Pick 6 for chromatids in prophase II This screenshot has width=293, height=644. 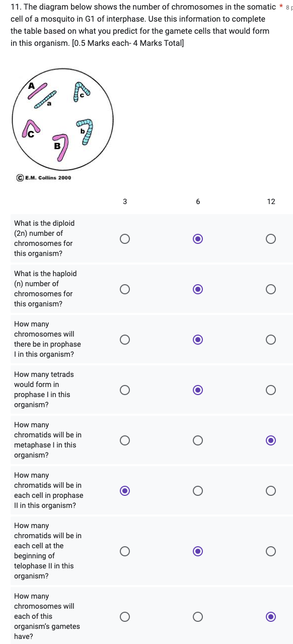pos(198,491)
